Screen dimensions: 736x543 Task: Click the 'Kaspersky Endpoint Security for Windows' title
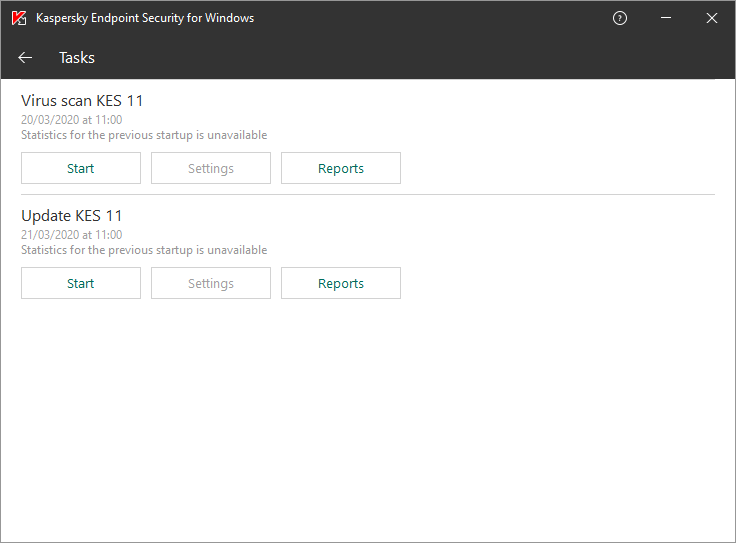coord(145,18)
